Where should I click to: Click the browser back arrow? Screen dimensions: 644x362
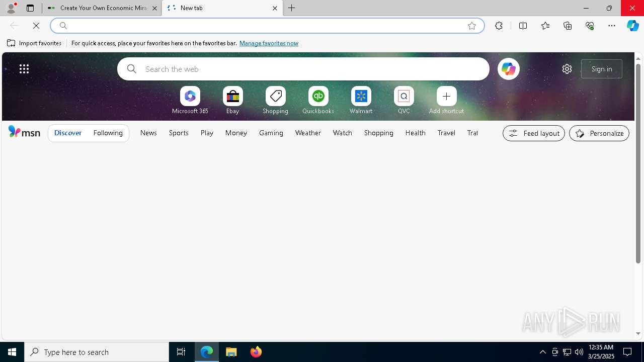coord(14,26)
